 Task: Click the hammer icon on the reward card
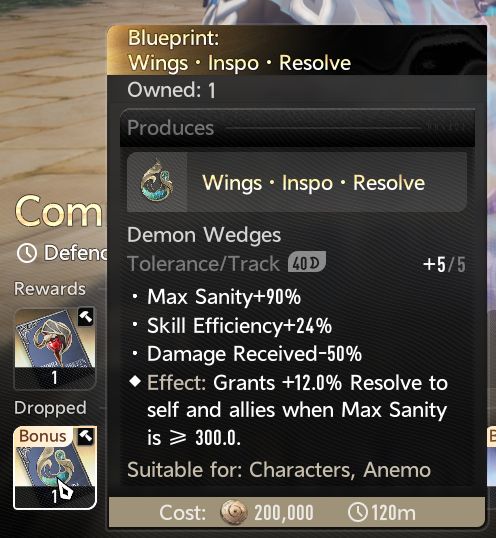point(85,317)
